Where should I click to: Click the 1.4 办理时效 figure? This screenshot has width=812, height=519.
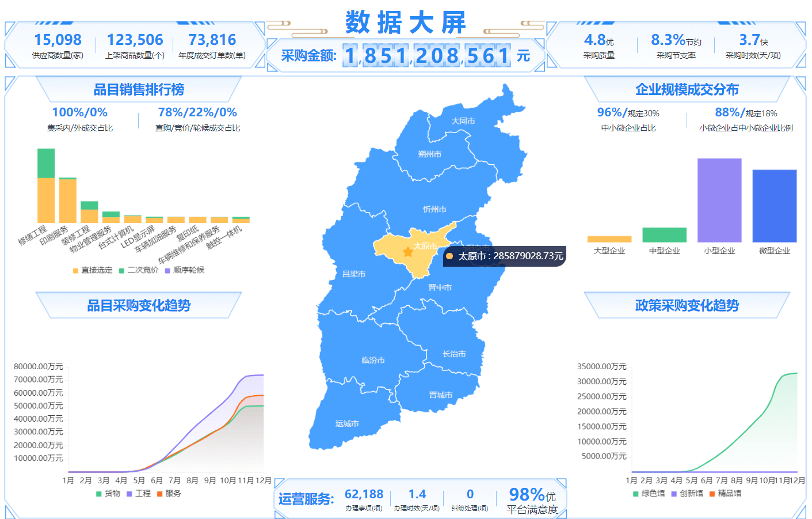pos(417,494)
